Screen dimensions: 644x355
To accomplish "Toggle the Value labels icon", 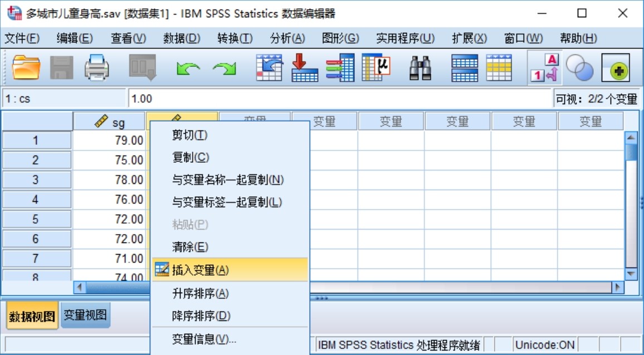I will pos(545,68).
